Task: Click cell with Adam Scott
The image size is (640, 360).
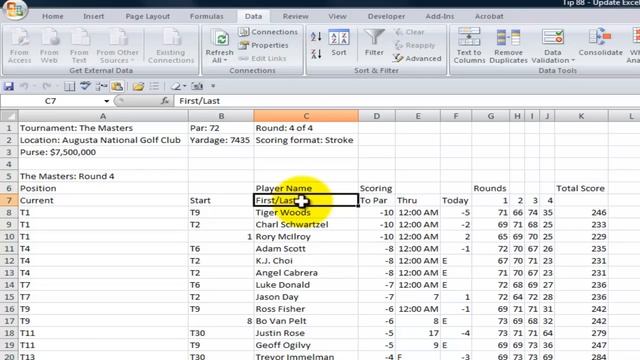Action: point(306,249)
